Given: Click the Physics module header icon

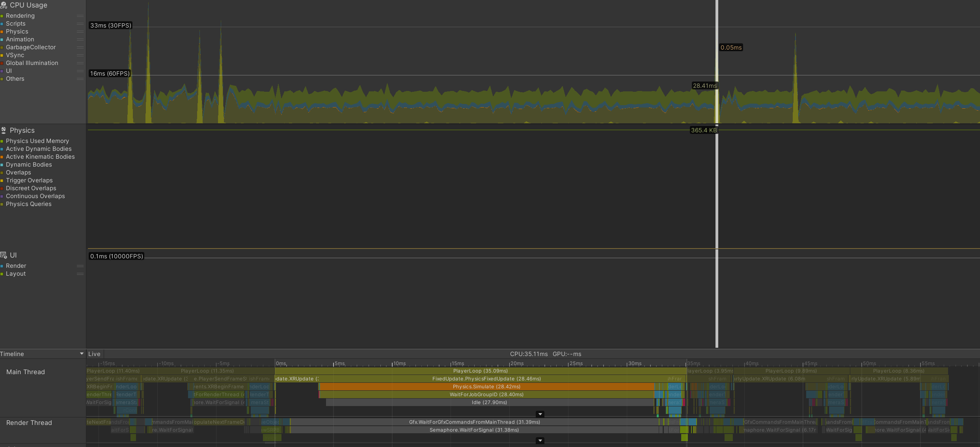Looking at the screenshot, I should tap(4, 130).
